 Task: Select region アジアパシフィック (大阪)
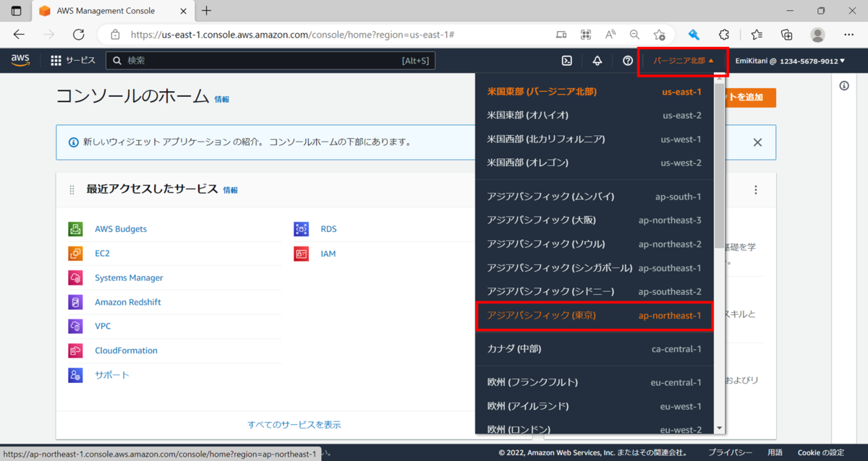click(595, 220)
